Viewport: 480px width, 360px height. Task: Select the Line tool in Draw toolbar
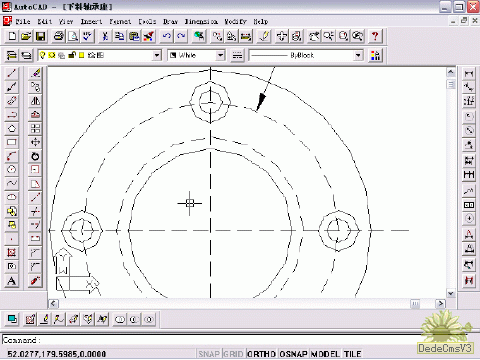click(x=12, y=73)
